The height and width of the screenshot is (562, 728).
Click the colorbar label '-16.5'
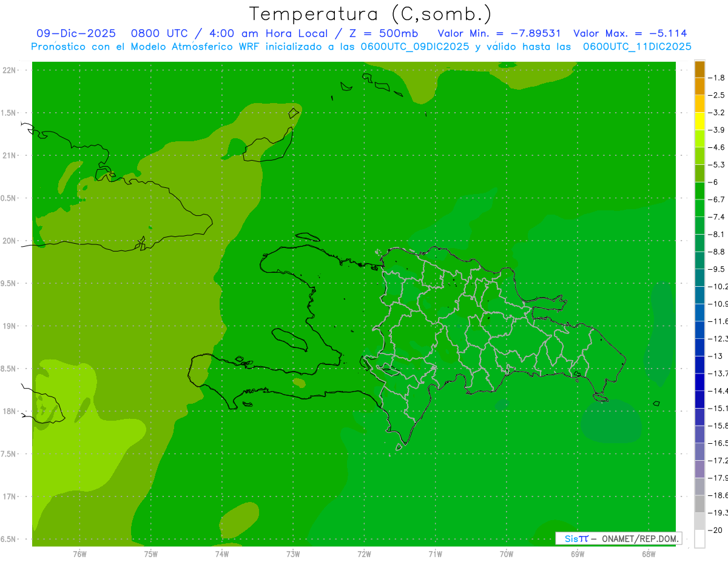[717, 443]
